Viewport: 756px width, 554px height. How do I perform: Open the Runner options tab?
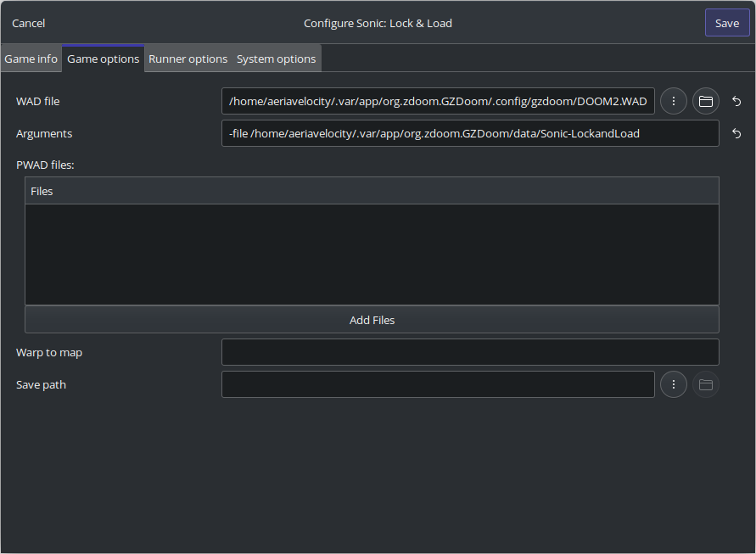188,59
